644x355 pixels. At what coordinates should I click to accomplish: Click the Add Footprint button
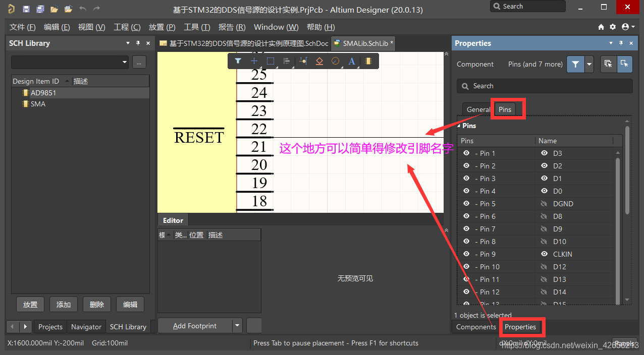point(195,326)
